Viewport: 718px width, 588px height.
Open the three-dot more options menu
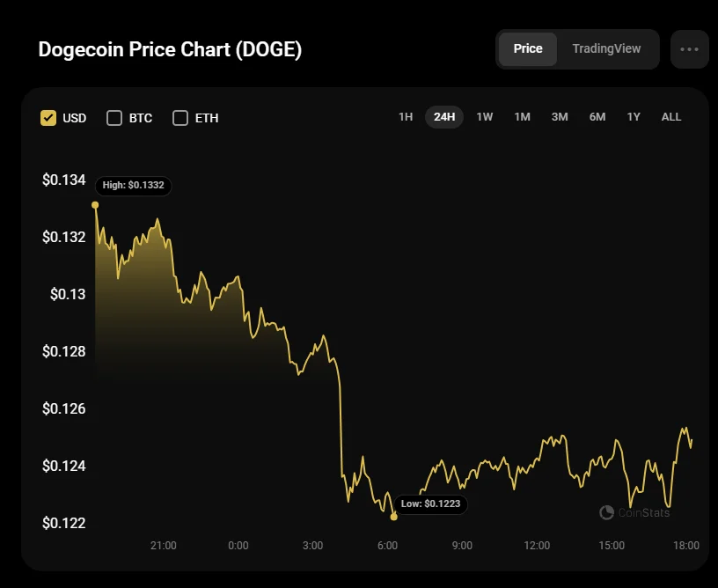[x=689, y=49]
